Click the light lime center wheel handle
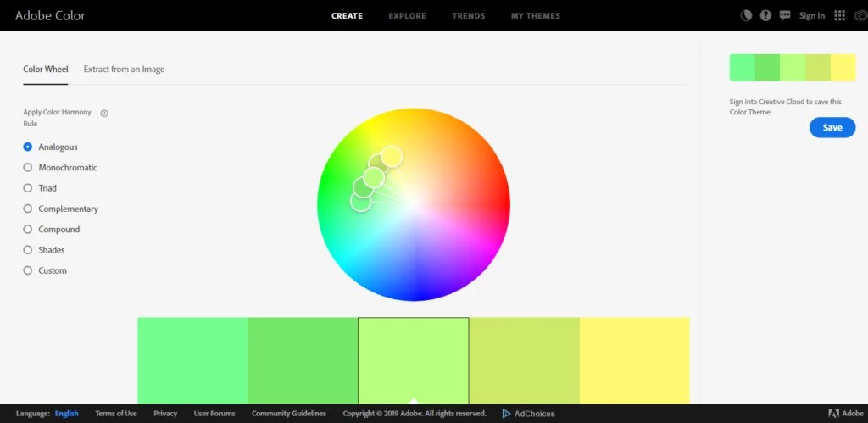Image resolution: width=868 pixels, height=423 pixels. [374, 177]
